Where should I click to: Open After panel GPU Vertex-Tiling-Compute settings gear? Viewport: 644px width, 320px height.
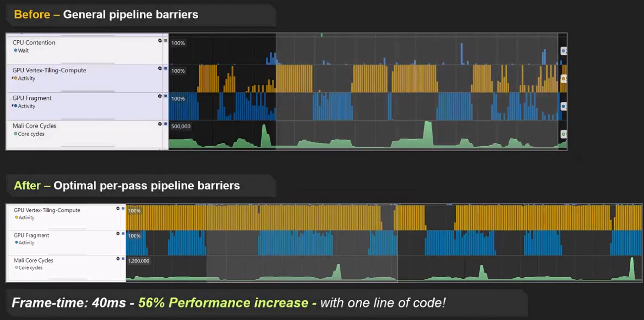[x=118, y=208]
